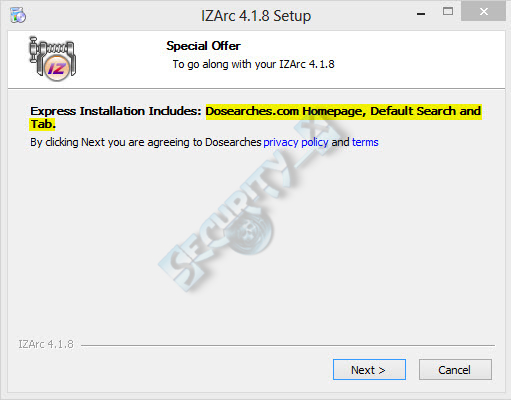Open the Dosearches privacy policy link
The height and width of the screenshot is (400, 511).
pos(296,142)
